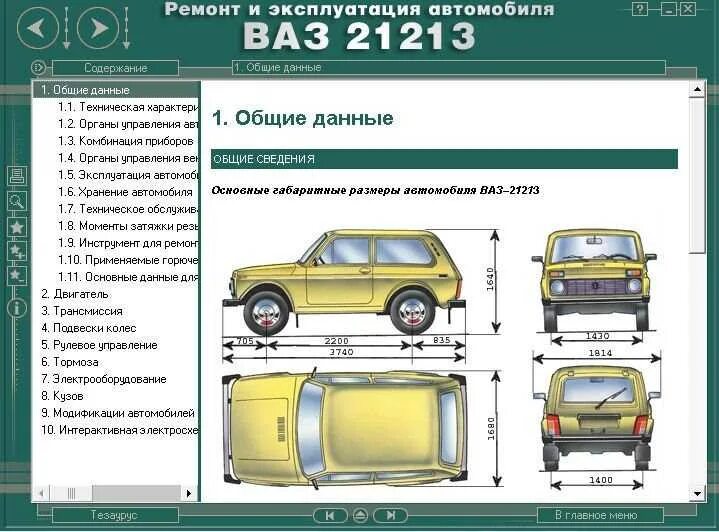Open the Содержание tab
Image resolution: width=719 pixels, height=532 pixels.
click(x=116, y=68)
